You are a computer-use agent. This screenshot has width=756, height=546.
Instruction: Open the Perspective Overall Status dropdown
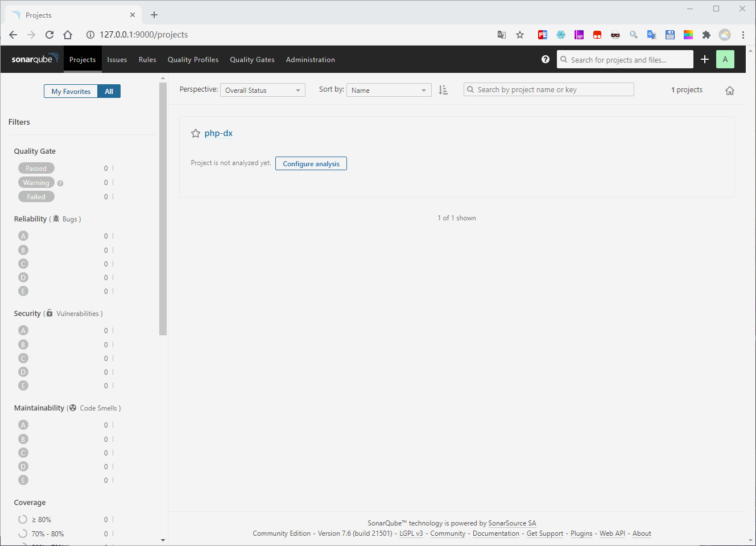pyautogui.click(x=263, y=90)
